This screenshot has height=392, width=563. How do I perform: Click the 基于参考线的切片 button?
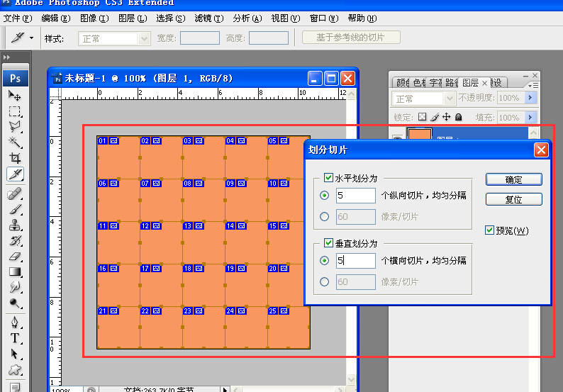click(x=351, y=38)
